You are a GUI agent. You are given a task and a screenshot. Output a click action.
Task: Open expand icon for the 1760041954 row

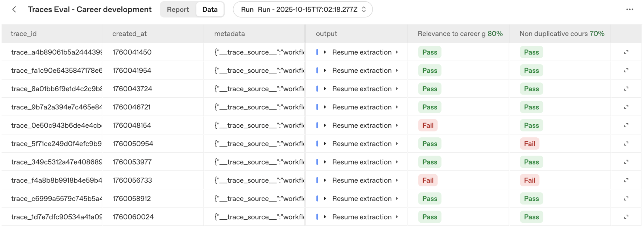point(626,71)
